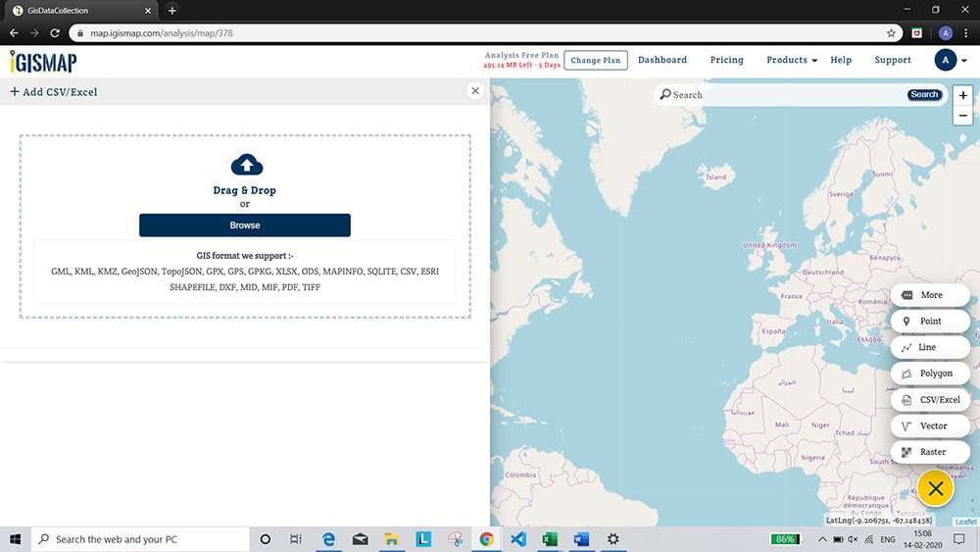The image size is (980, 552).
Task: Open the Support page
Action: pyautogui.click(x=893, y=60)
